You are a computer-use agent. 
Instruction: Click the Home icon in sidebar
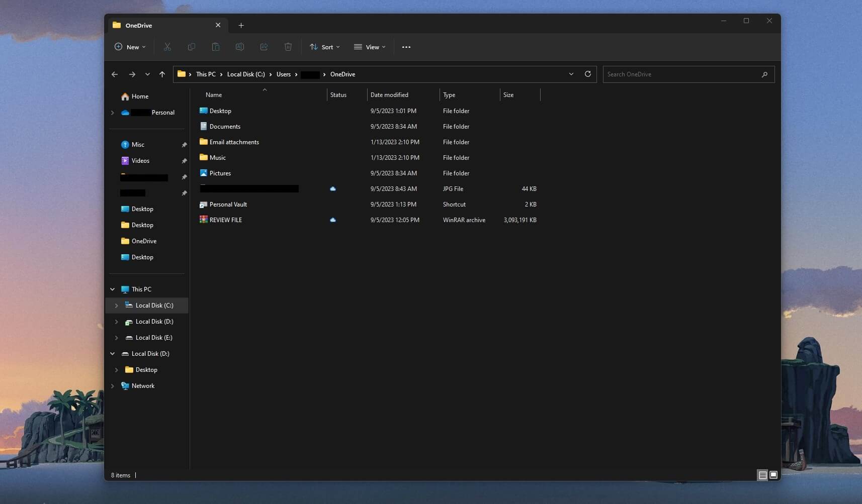(x=125, y=96)
